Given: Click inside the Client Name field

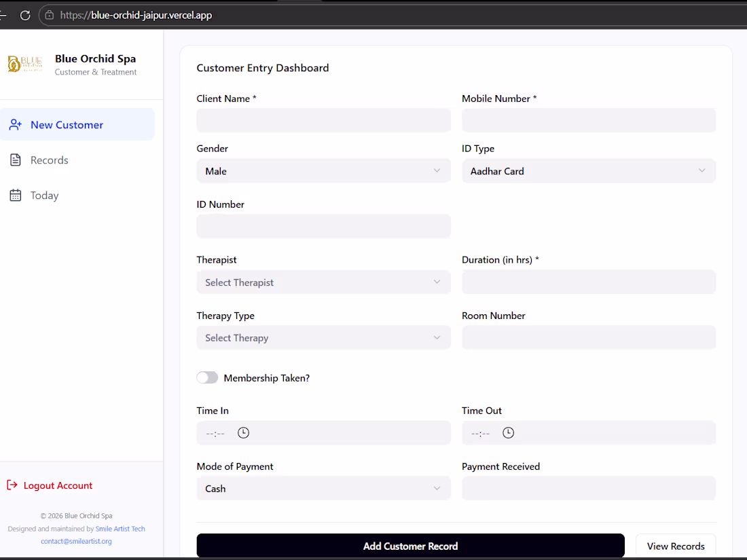Looking at the screenshot, I should (x=323, y=120).
